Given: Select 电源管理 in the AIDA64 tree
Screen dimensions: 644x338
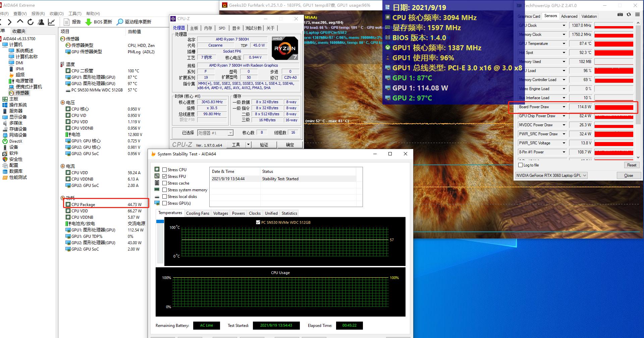Looking at the screenshot, I should (24, 81).
